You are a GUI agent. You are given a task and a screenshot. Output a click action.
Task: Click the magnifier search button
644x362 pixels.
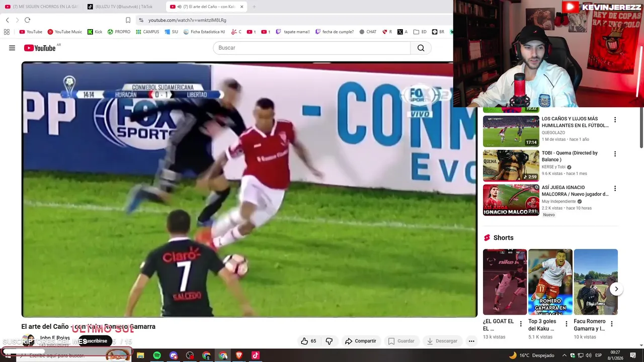pos(421,48)
